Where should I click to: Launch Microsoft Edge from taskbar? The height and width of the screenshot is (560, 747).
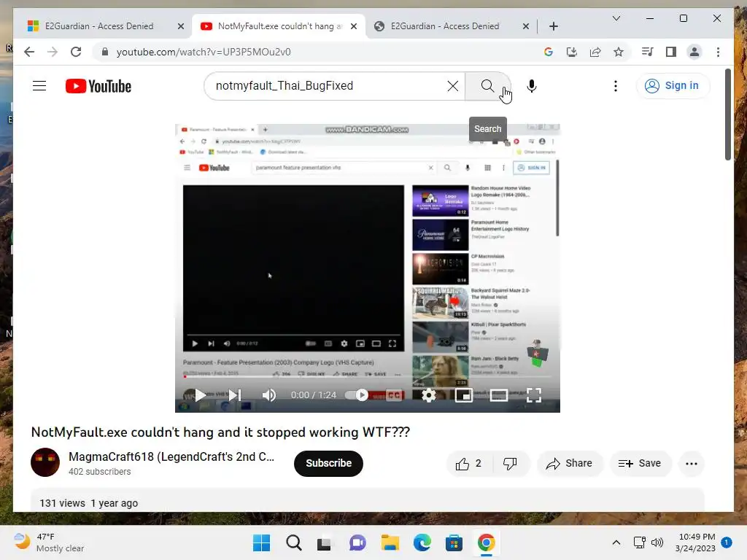tap(422, 542)
